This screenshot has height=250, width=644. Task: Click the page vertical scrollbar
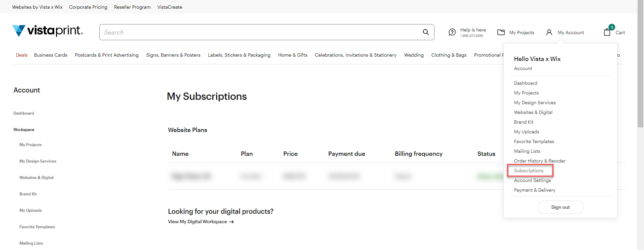point(640,64)
